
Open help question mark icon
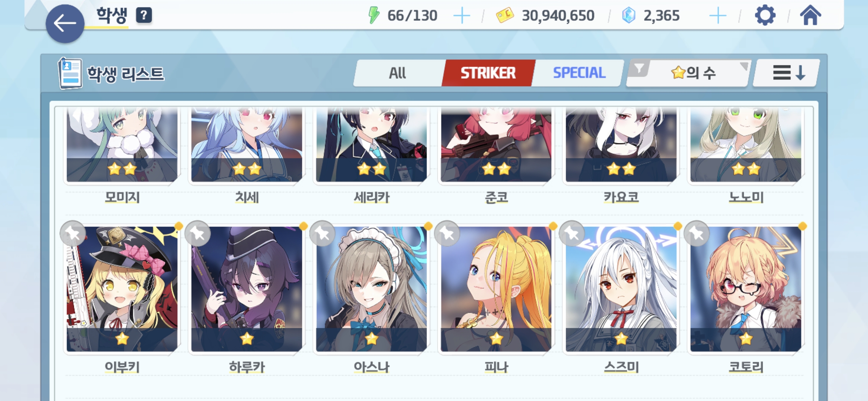point(144,15)
